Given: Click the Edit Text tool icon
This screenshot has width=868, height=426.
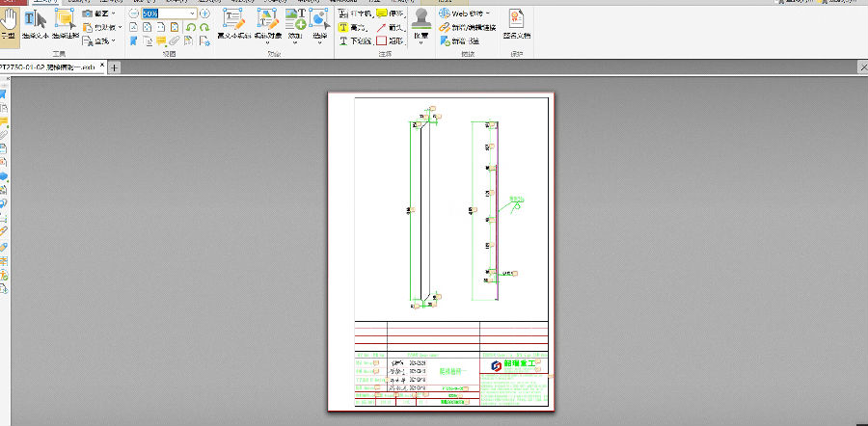Looking at the screenshot, I should pyautogui.click(x=234, y=19).
